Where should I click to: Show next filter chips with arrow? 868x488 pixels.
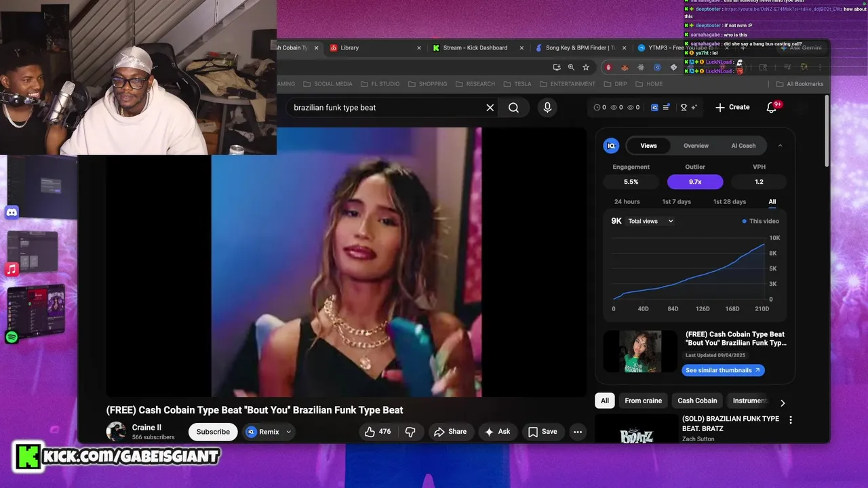783,403
